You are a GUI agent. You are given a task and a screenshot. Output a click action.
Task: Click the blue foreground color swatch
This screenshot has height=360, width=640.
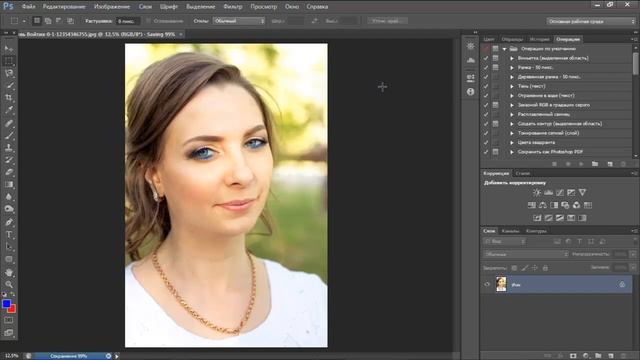click(x=6, y=304)
